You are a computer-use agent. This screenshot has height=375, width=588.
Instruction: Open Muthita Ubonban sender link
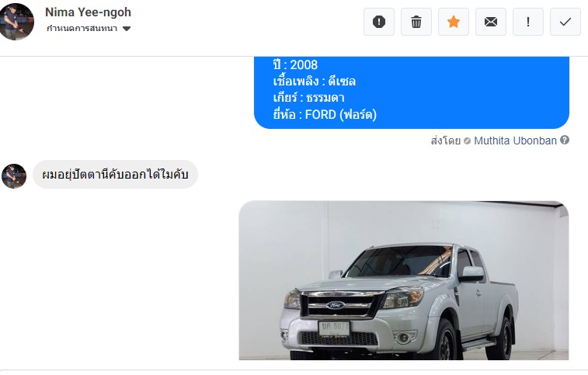pyautogui.click(x=515, y=141)
